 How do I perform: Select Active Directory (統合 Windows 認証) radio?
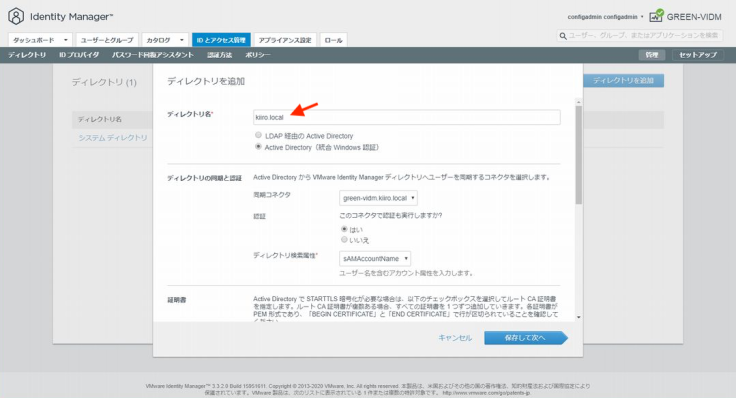(x=258, y=146)
